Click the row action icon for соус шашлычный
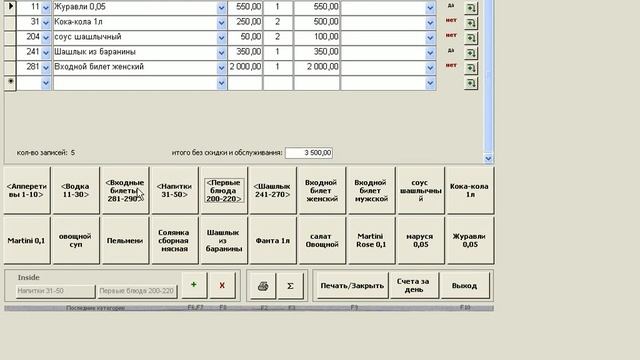640x360 pixels. 471,38
